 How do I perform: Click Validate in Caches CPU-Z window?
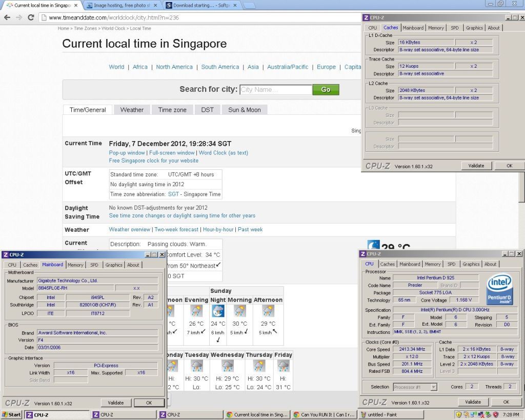(x=476, y=166)
